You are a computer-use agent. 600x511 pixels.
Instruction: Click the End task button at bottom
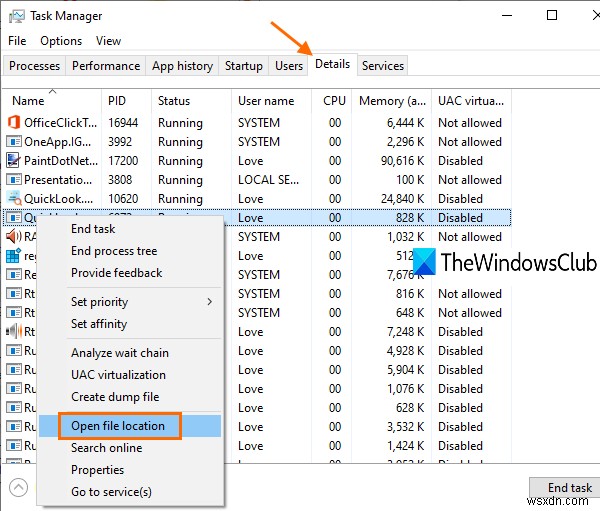pyautogui.click(x=566, y=488)
